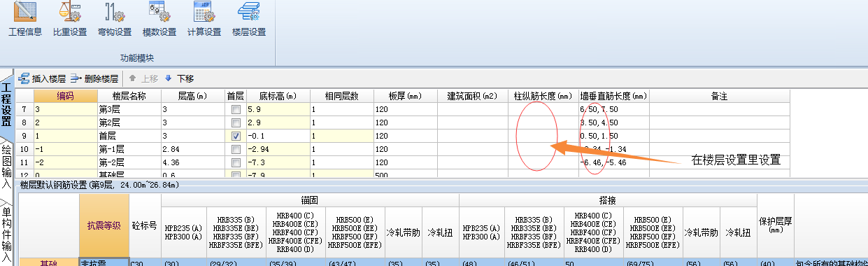
Task: Select 底标高 cell with -0.1 value
Action: click(x=278, y=136)
